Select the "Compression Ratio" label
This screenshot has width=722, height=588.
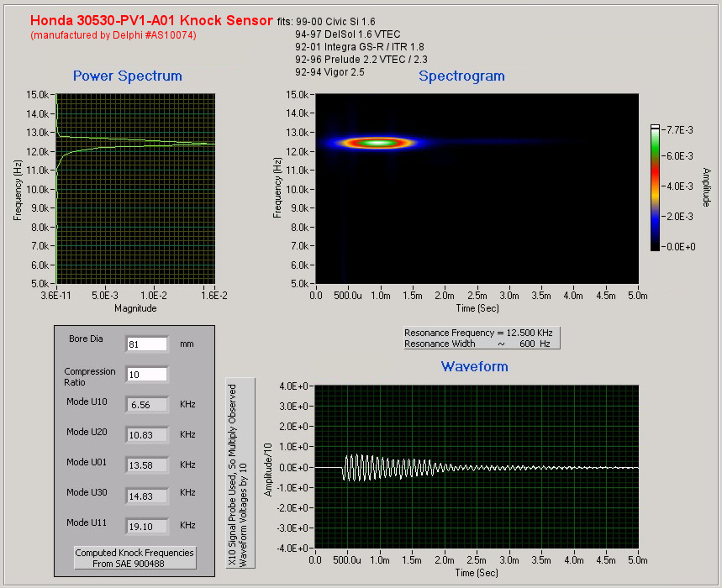pyautogui.click(x=90, y=377)
